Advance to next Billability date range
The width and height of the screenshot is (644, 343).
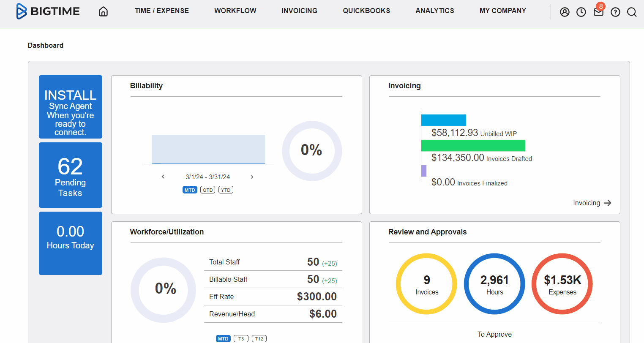click(x=252, y=177)
